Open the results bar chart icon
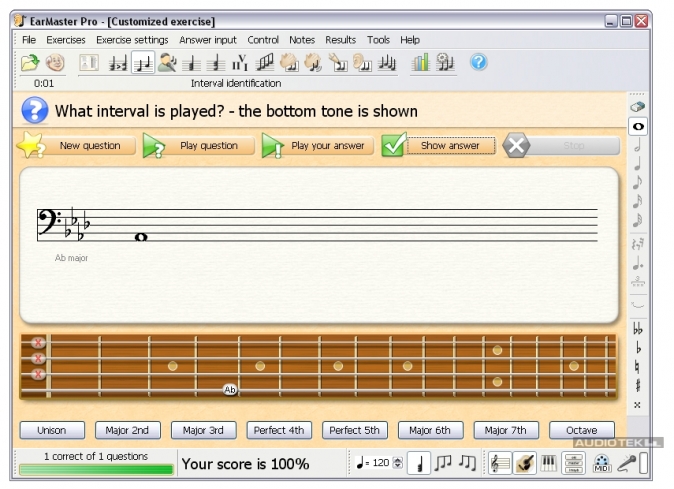Screen dimensions: 674x489 tap(420, 63)
